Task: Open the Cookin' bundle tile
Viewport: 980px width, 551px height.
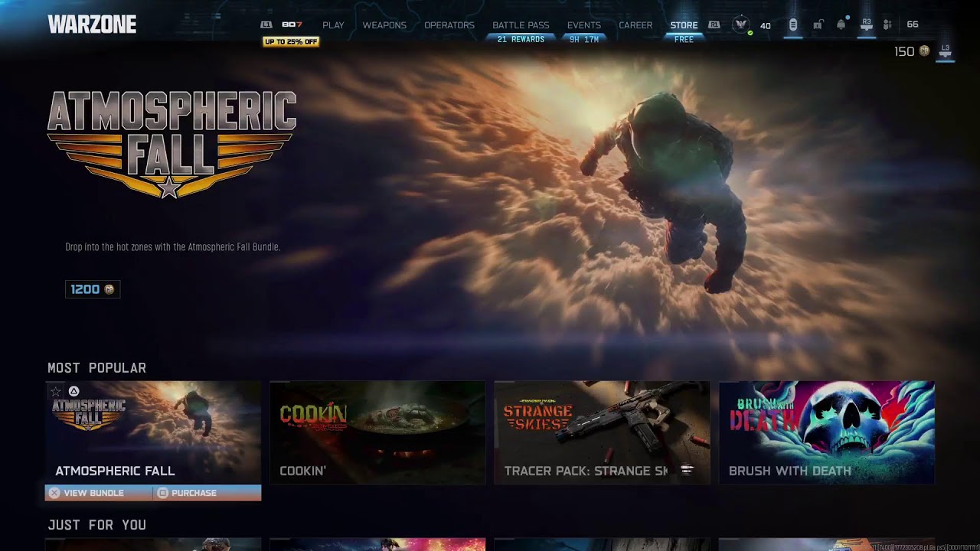Action: (377, 432)
